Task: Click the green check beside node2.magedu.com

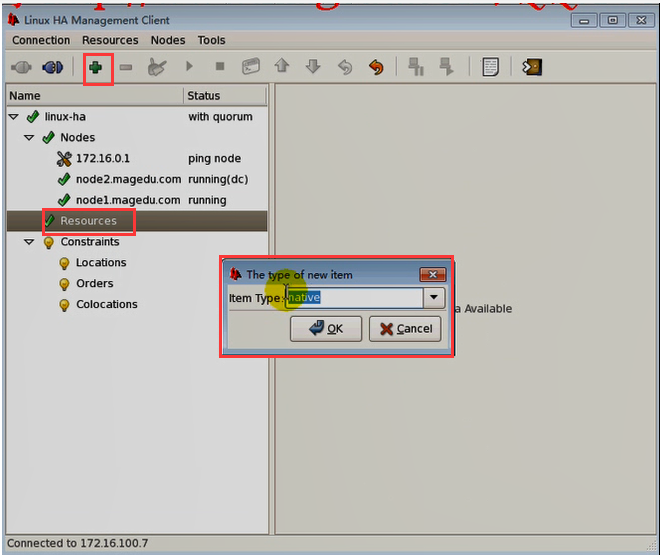Action: coord(64,180)
